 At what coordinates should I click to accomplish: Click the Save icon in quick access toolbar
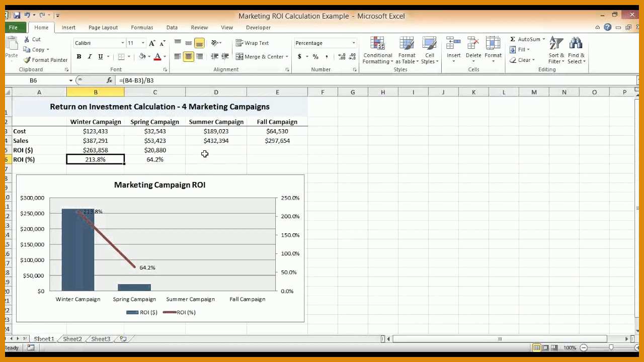click(x=17, y=16)
